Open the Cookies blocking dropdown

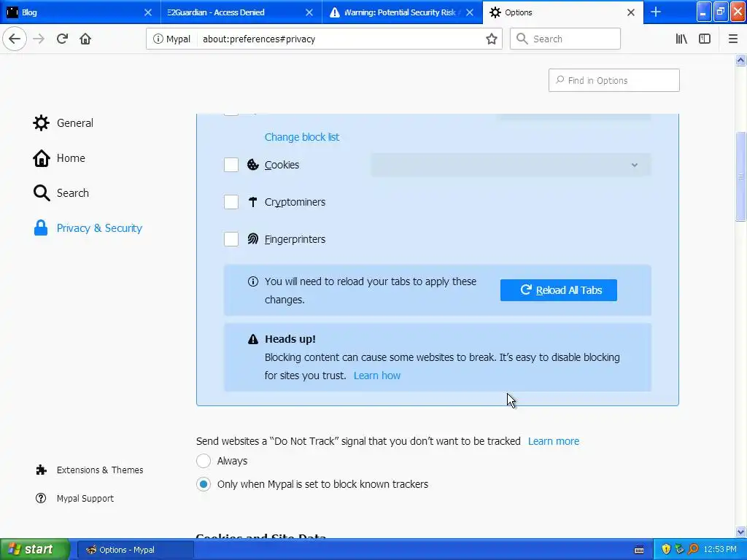pos(511,165)
